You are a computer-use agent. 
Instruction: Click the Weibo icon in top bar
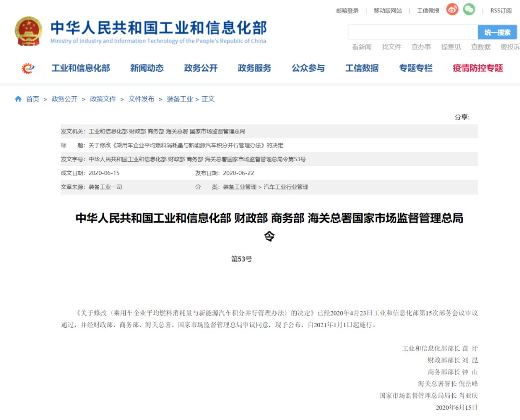point(452,10)
